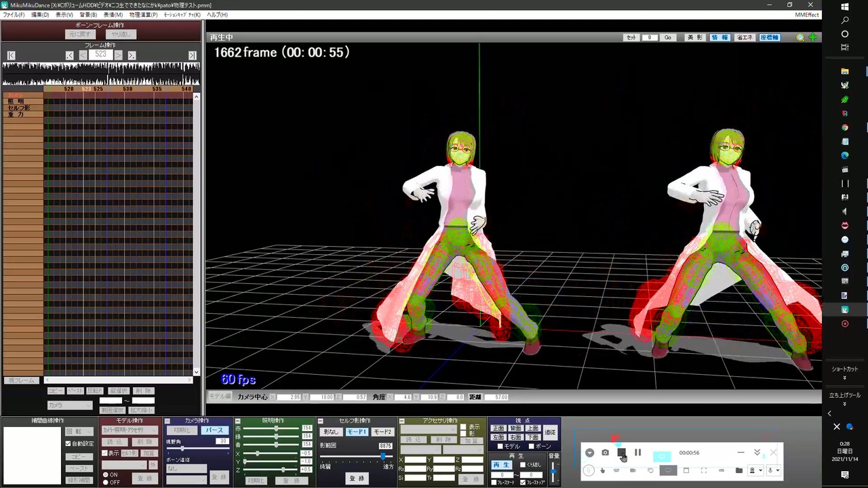Open the カメラ・照明・アクセサリ model dropdown

pyautogui.click(x=130, y=430)
